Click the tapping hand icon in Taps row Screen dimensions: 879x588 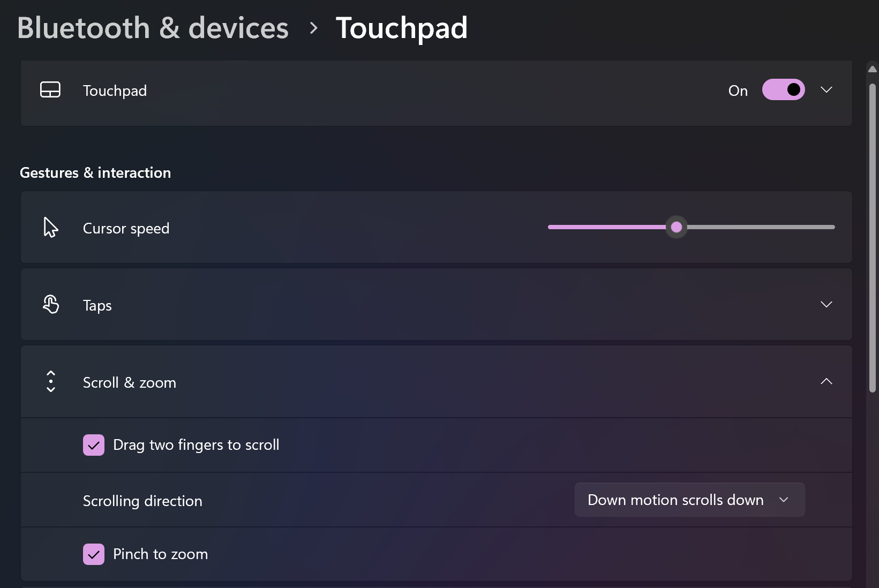50,304
